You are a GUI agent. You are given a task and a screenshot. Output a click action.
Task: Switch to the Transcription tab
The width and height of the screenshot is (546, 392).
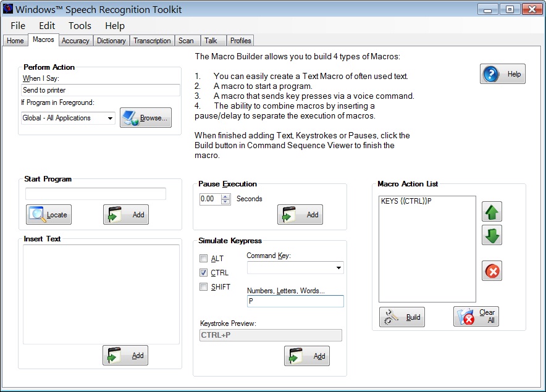(x=152, y=41)
